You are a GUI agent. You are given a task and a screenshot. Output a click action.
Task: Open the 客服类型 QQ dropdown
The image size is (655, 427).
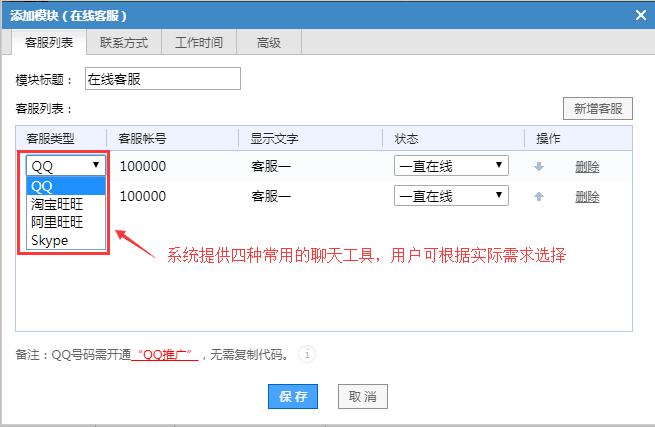tap(66, 165)
